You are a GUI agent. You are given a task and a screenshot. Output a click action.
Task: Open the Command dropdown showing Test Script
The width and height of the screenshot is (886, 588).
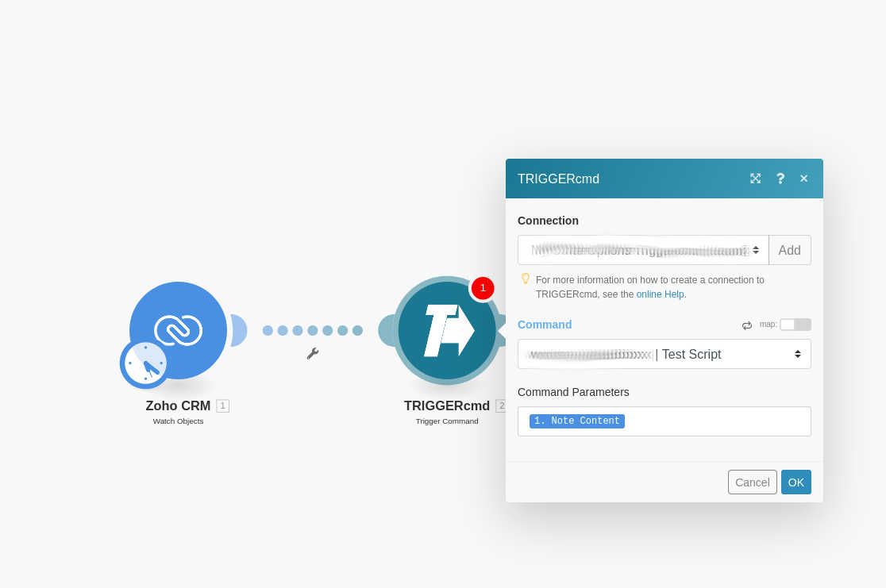664,354
